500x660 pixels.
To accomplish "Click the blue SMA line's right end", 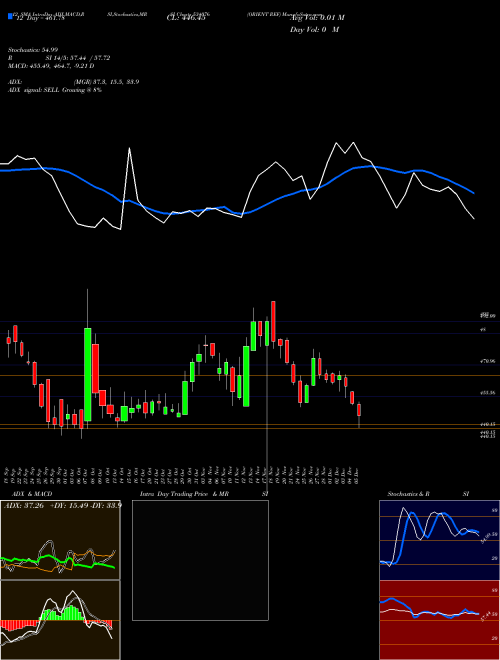I will [474, 193].
